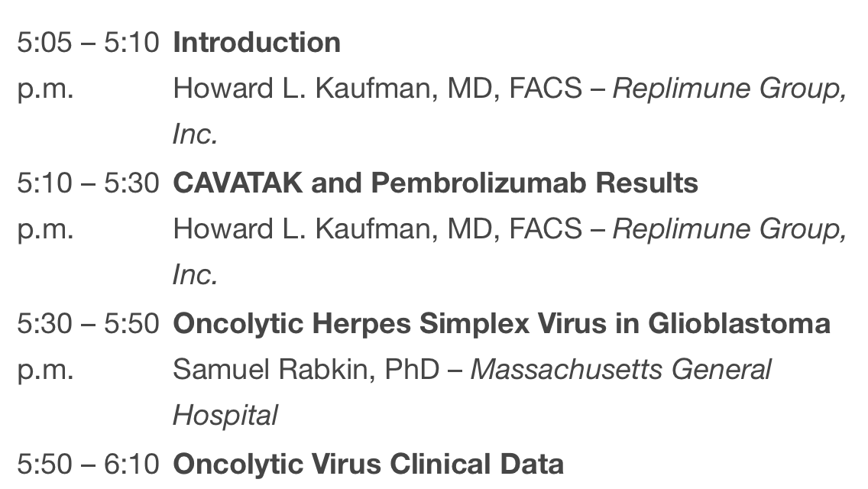Click Replimune Group affiliation under CAVATAK session
Screen dimensions: 868x489
(x=730, y=229)
